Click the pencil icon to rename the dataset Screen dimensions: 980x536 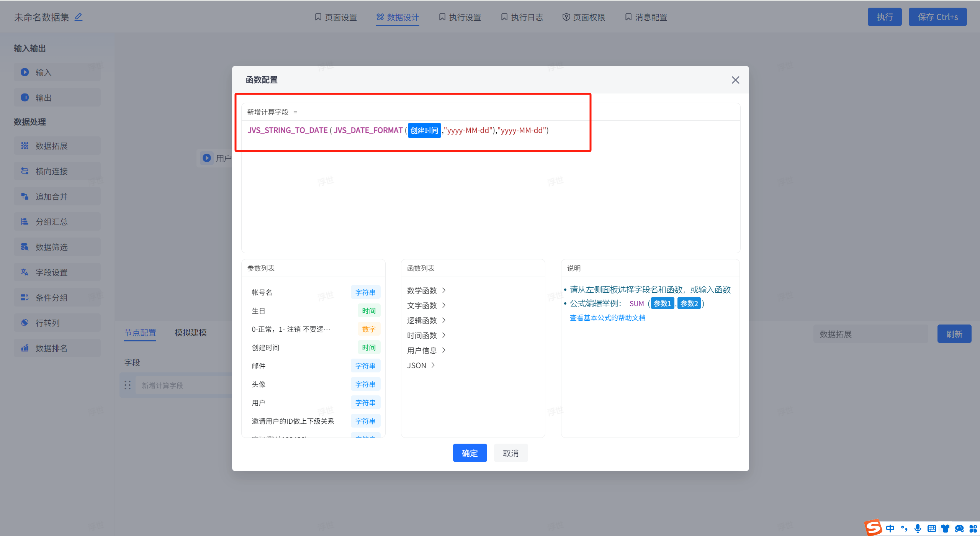pyautogui.click(x=79, y=17)
